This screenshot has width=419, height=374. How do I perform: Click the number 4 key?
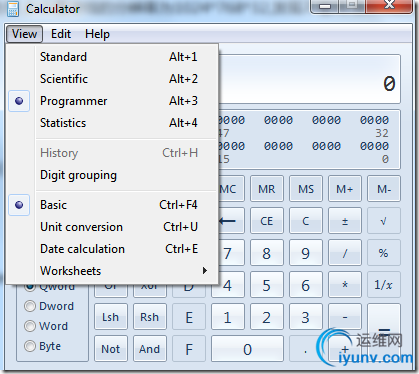point(228,285)
